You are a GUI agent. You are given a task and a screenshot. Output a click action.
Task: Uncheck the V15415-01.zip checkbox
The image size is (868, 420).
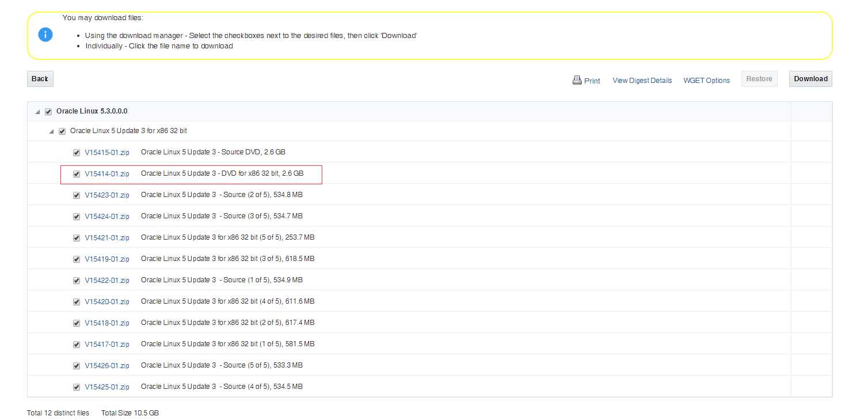(77, 153)
